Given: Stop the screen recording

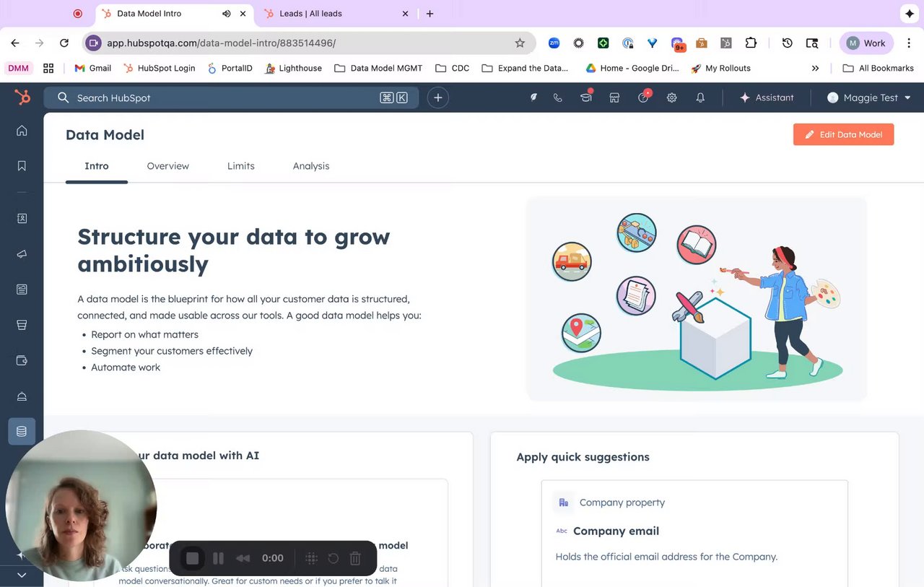Looking at the screenshot, I should click(192, 558).
